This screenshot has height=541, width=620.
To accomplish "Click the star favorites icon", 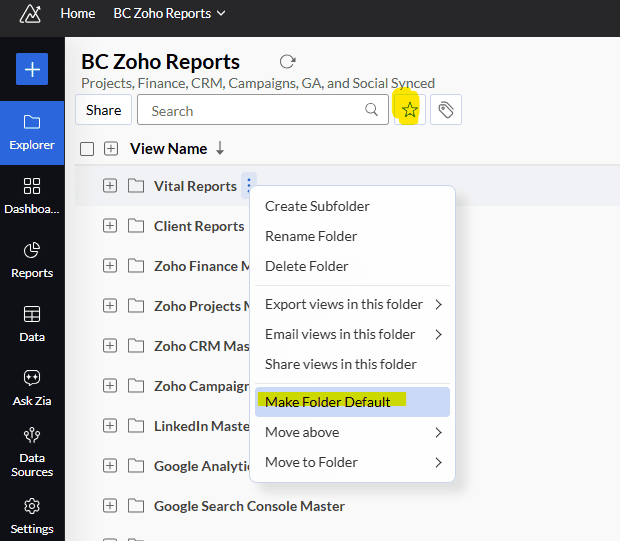I will point(410,110).
